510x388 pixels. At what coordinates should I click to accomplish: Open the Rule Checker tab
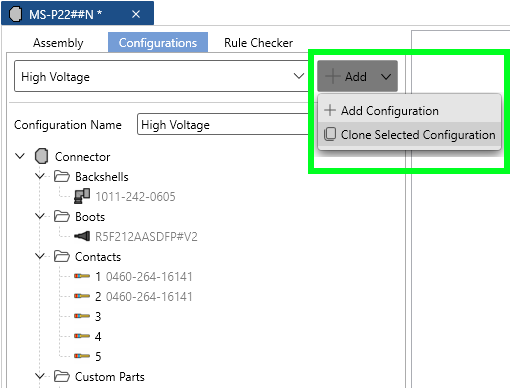point(258,43)
